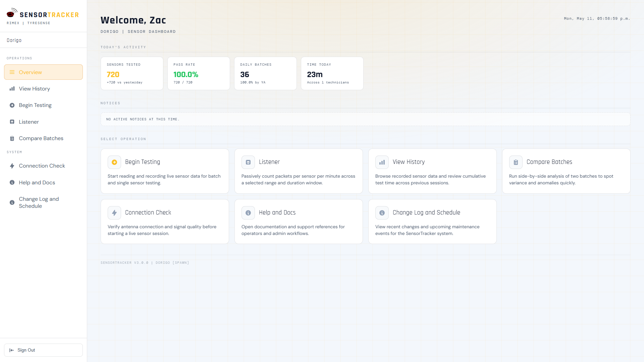Viewport: 644px width, 362px height.
Task: Select Begin Testing in the sidebar
Action: point(43,105)
